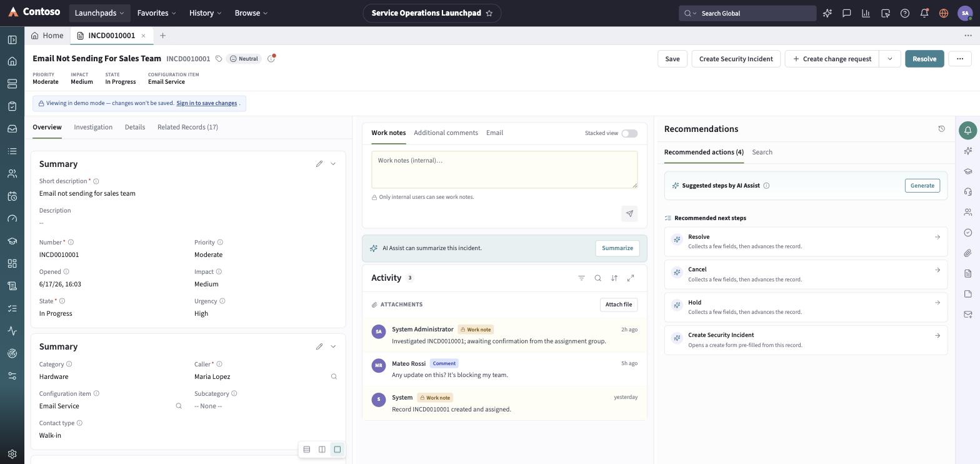The height and width of the screenshot is (464, 980).
Task: Open the chat bubble icon in header
Action: pos(847,13)
